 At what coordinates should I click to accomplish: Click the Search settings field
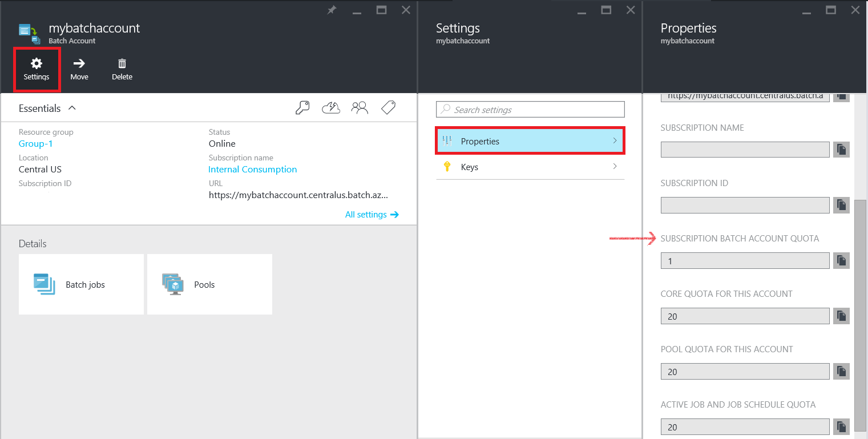tap(530, 110)
